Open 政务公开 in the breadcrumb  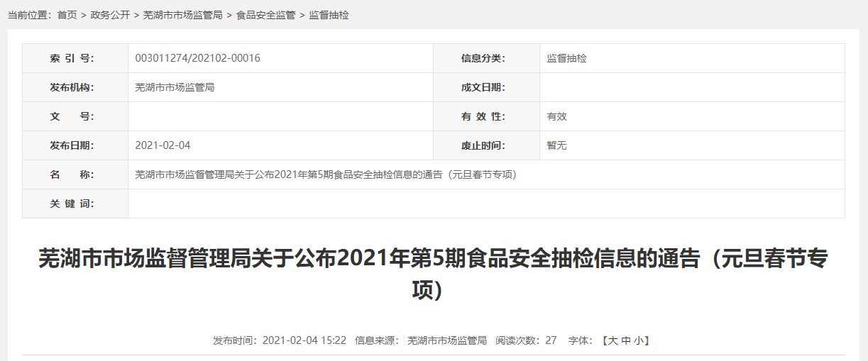click(x=110, y=15)
